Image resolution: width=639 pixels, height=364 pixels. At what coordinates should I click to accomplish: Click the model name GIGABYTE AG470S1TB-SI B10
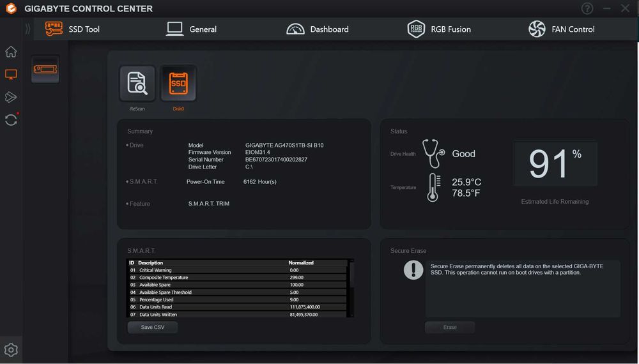point(284,145)
